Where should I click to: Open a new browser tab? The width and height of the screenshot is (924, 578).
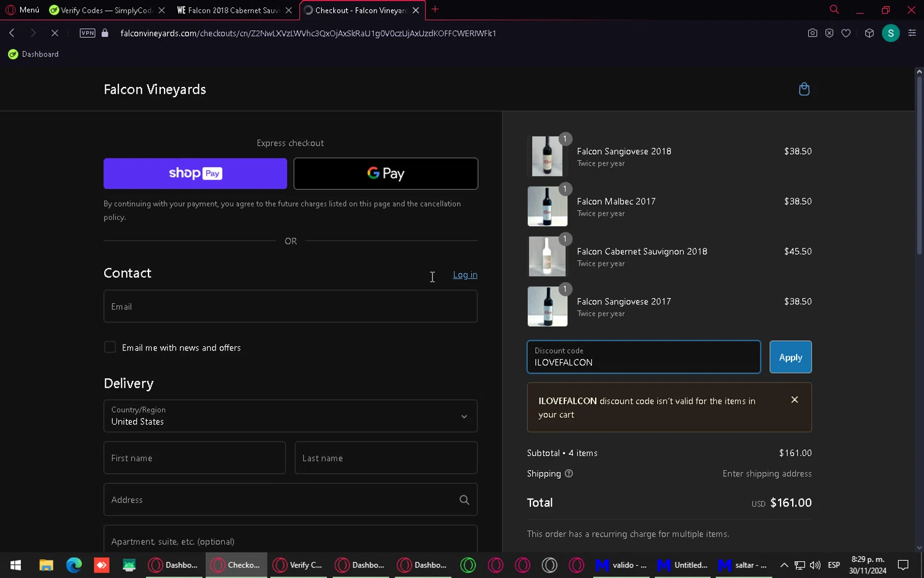435,10
